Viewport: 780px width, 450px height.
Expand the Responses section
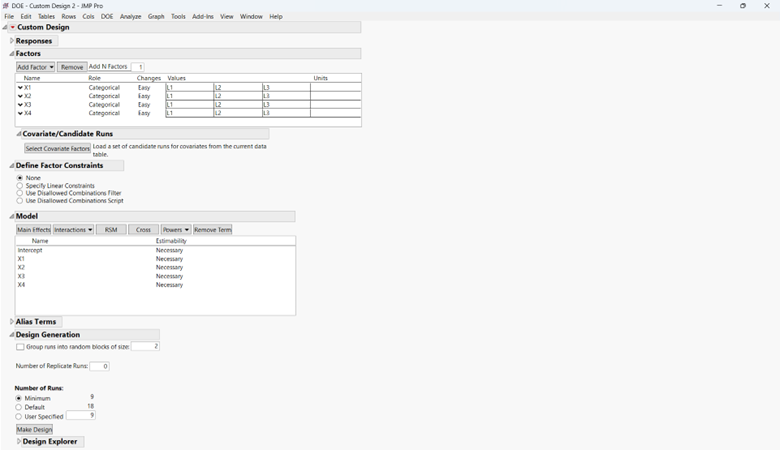click(12, 41)
